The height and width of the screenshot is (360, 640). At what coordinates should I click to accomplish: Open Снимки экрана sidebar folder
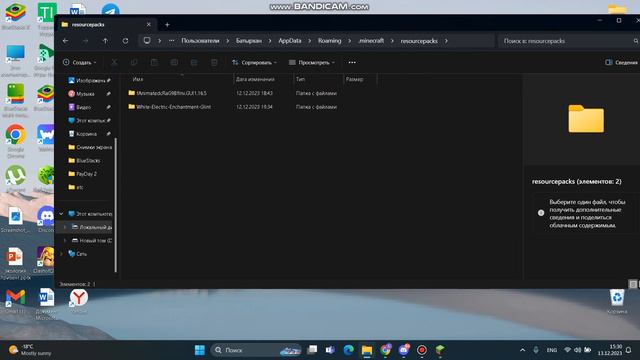pos(89,147)
